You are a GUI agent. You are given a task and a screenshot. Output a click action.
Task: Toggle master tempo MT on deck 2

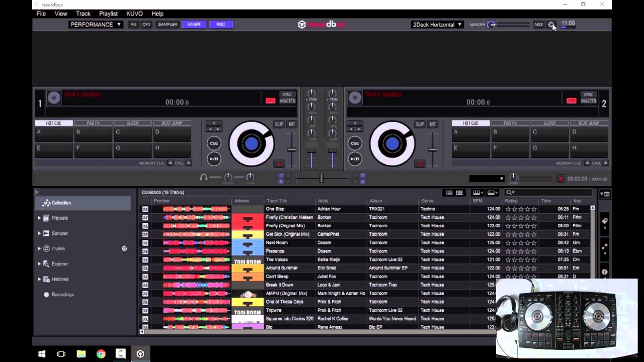[x=433, y=124]
